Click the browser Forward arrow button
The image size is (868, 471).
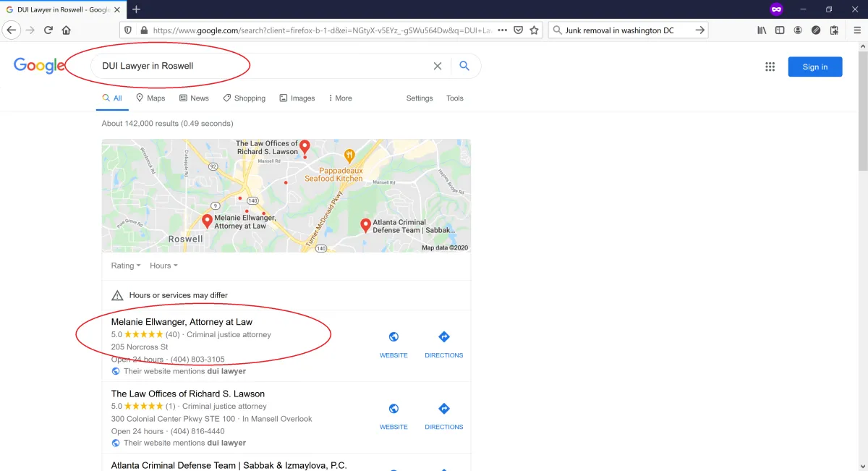click(30, 30)
